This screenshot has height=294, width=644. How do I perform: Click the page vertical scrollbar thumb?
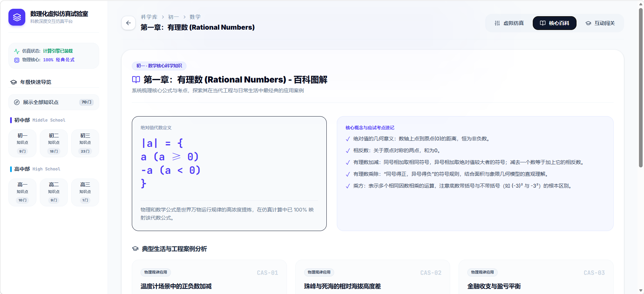point(641,88)
